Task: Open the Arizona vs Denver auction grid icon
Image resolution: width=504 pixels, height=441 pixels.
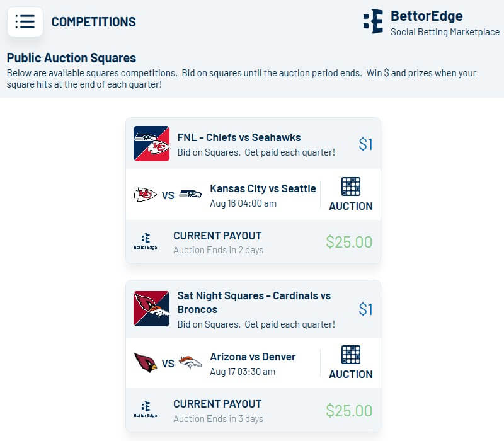Action: (350, 355)
